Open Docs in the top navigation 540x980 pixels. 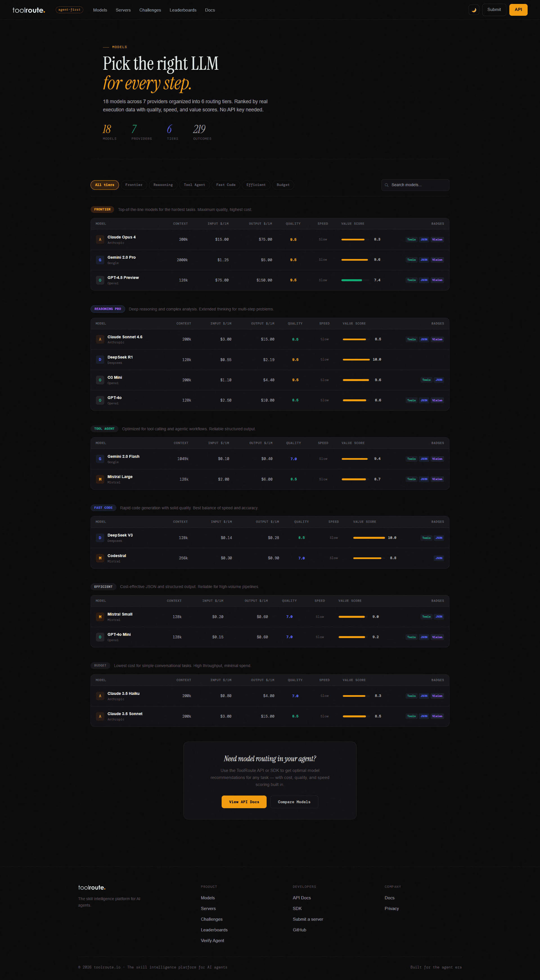[210, 10]
